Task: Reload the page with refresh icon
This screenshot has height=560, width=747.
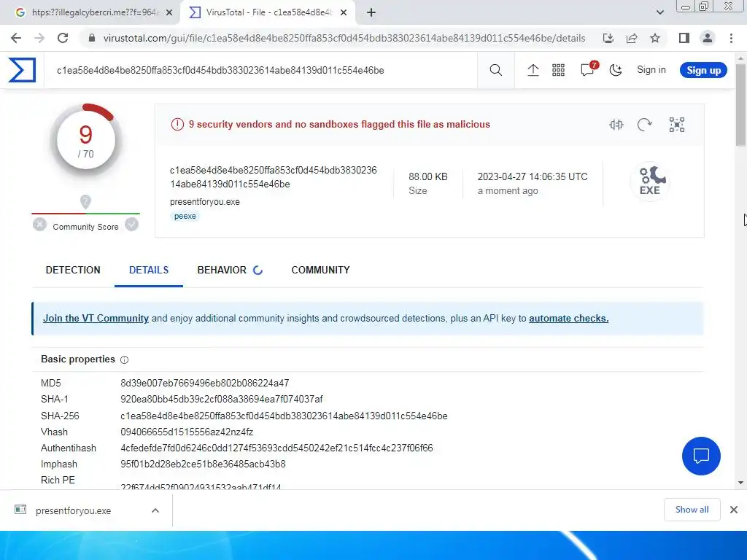Action: coord(63,38)
